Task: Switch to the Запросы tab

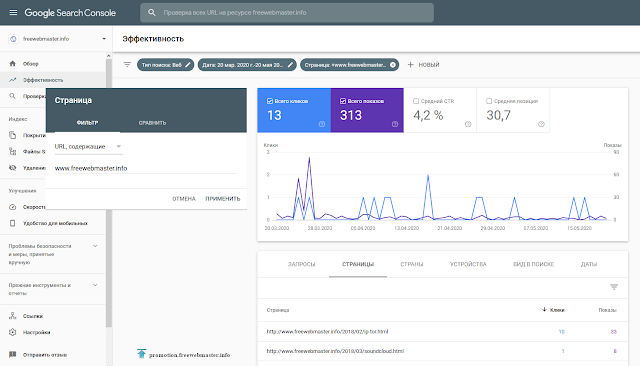Action: tap(302, 264)
